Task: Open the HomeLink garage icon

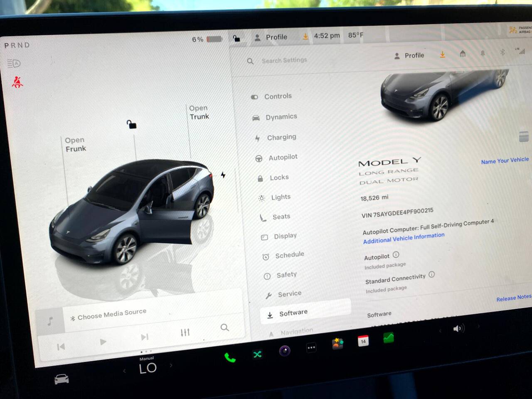Action: 463,54
